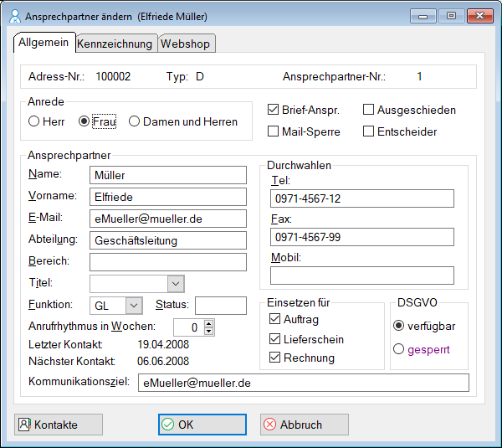This screenshot has width=502, height=448.
Task: Click the Kontakte button with contact icon
Action: pyautogui.click(x=58, y=425)
